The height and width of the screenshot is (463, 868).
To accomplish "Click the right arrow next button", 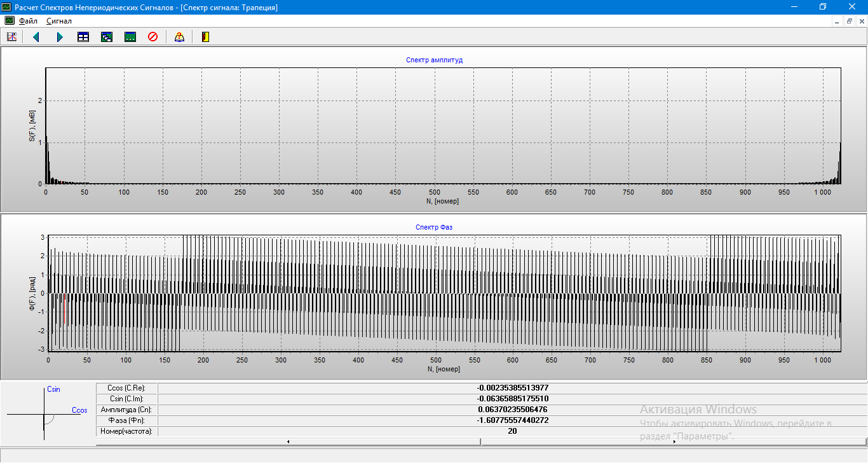I will point(60,37).
